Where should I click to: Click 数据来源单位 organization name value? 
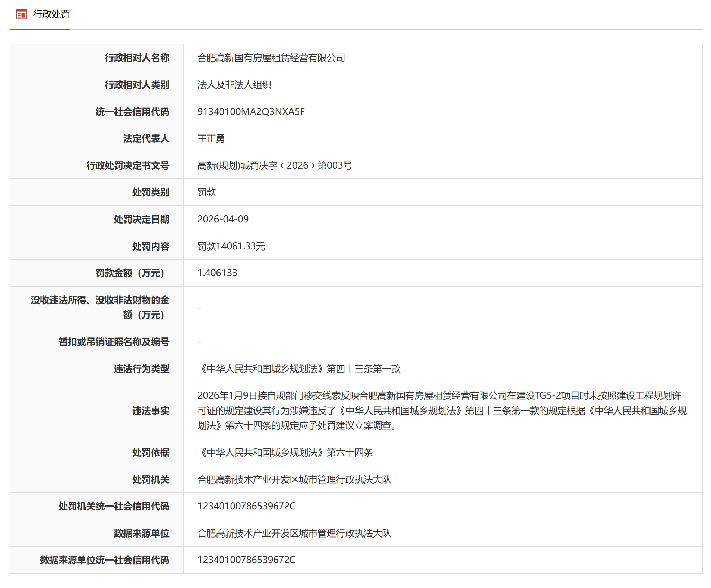point(294,533)
